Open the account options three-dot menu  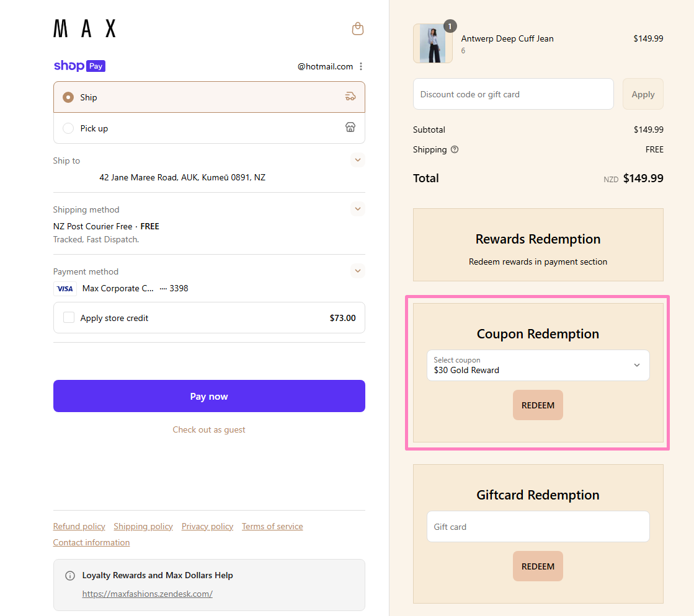coord(361,66)
